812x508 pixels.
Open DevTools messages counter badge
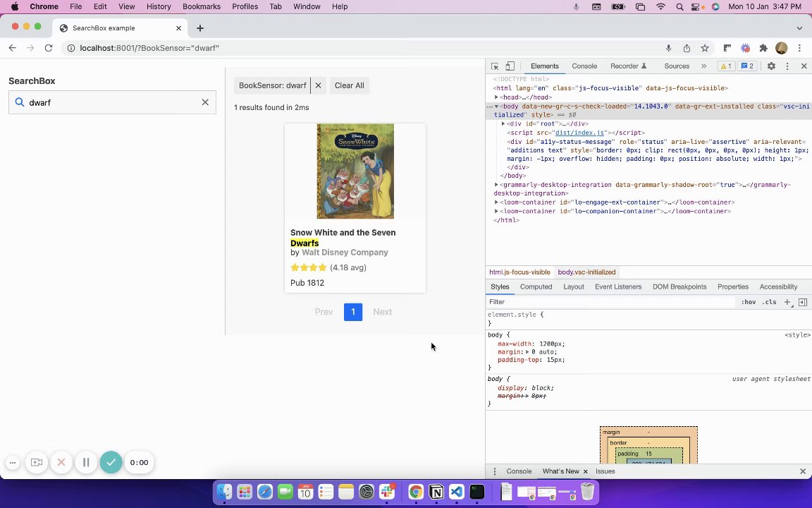click(748, 66)
